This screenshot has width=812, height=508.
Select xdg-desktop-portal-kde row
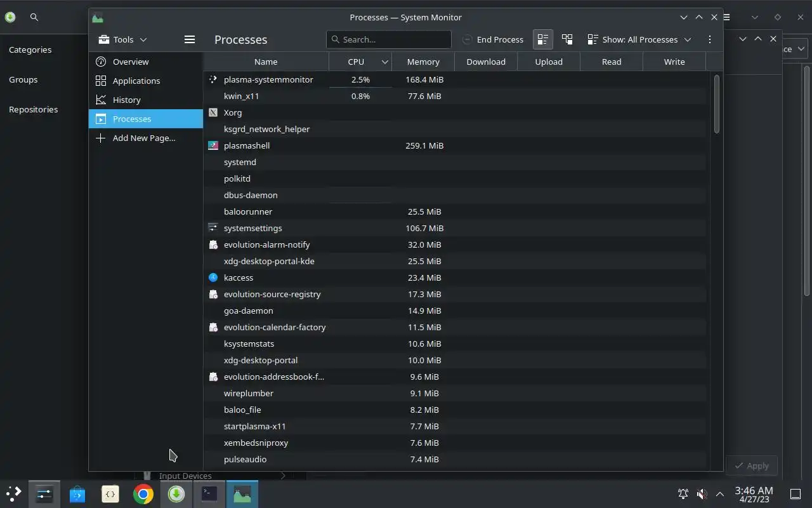point(455,261)
